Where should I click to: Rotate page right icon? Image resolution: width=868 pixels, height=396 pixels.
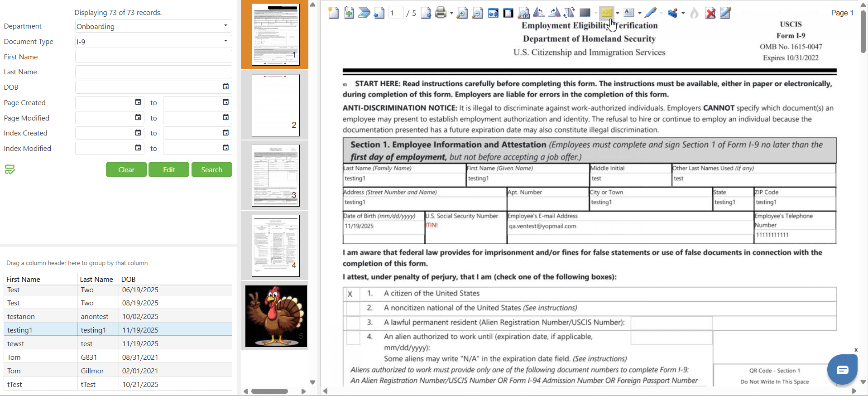point(554,13)
